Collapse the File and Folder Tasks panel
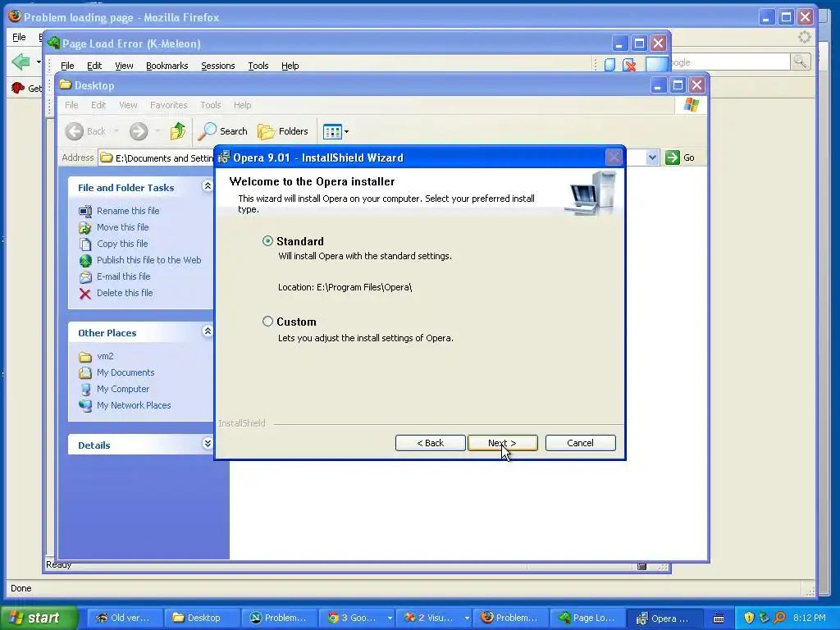Screen dimensions: 840x630 tap(208, 186)
